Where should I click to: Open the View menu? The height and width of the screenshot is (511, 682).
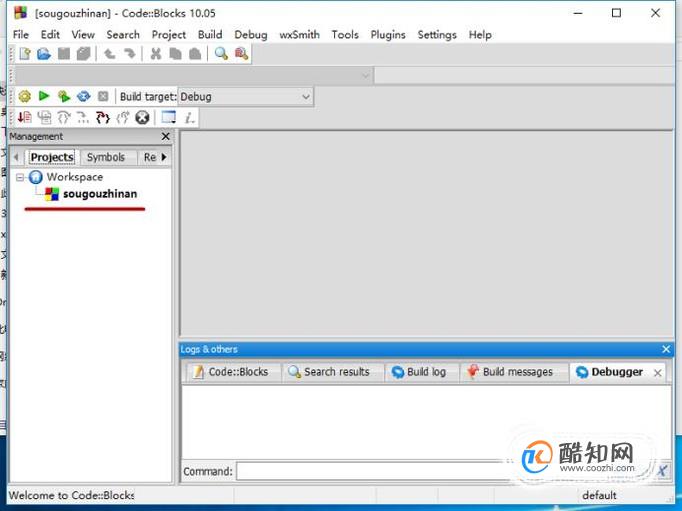[83, 34]
